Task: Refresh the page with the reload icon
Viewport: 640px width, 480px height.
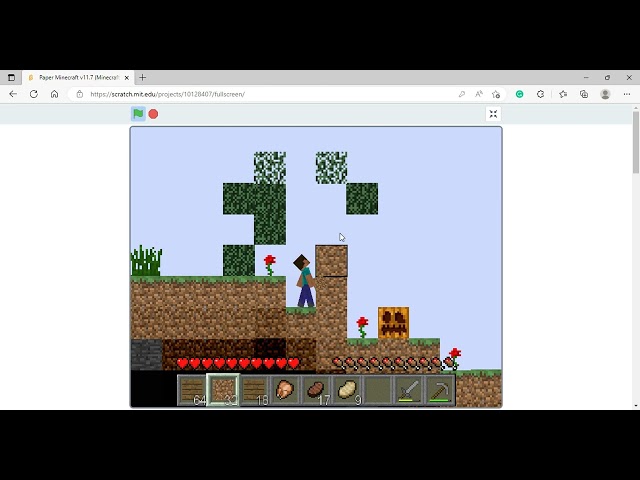Action: pos(34,94)
